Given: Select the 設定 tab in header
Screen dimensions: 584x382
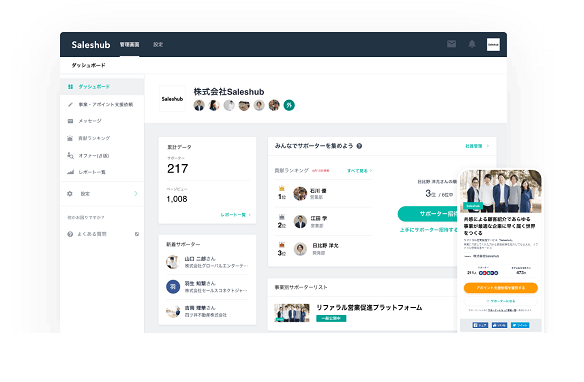Looking at the screenshot, I should [158, 45].
